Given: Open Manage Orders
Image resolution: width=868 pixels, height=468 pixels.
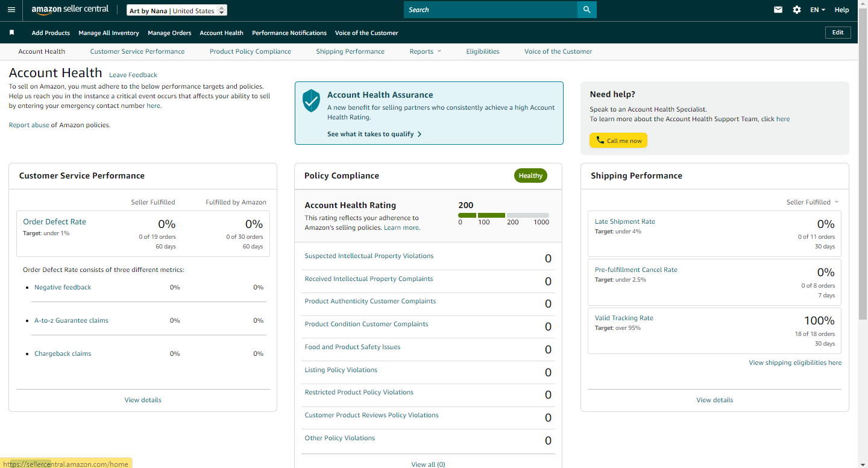Looking at the screenshot, I should tap(169, 33).
